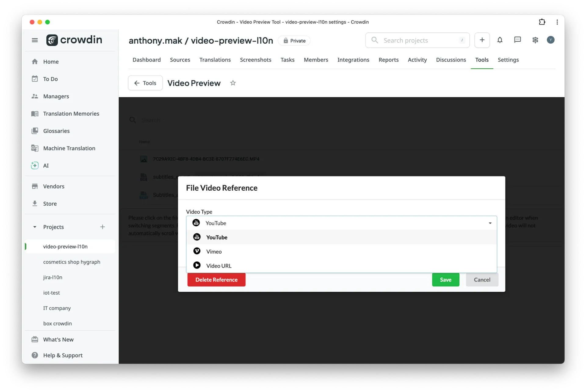Star the Video Preview tool as favorite
586x392 pixels.
tap(233, 83)
